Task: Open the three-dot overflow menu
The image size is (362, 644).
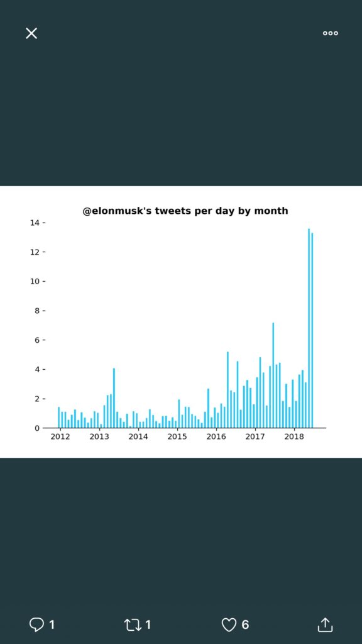Action: click(330, 33)
